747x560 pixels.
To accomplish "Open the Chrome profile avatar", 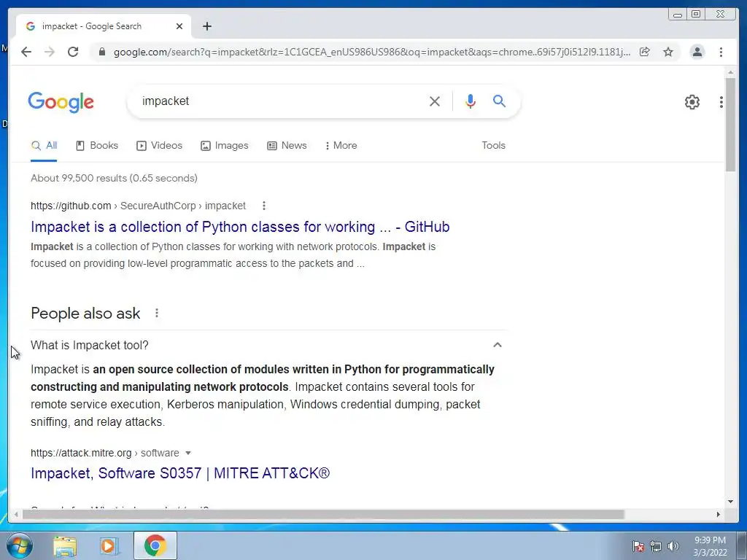I will (697, 52).
